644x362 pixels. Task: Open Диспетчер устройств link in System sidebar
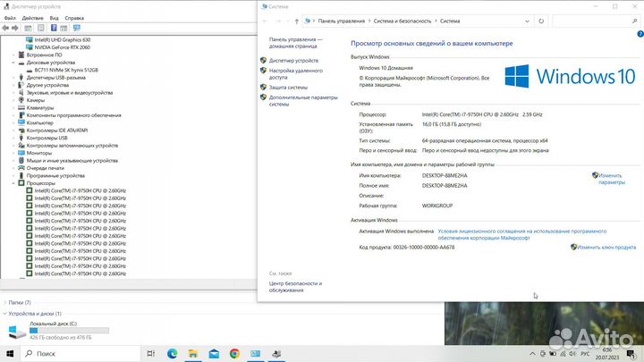click(293, 61)
